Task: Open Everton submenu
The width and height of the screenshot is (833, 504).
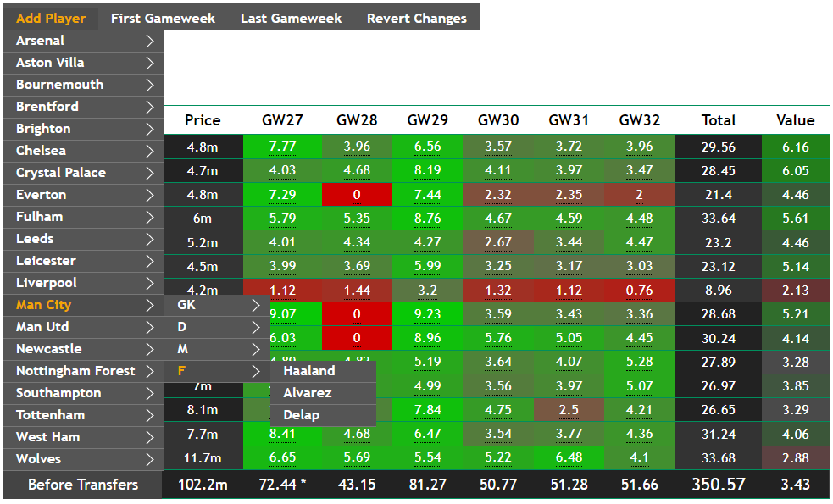Action: 84,195
